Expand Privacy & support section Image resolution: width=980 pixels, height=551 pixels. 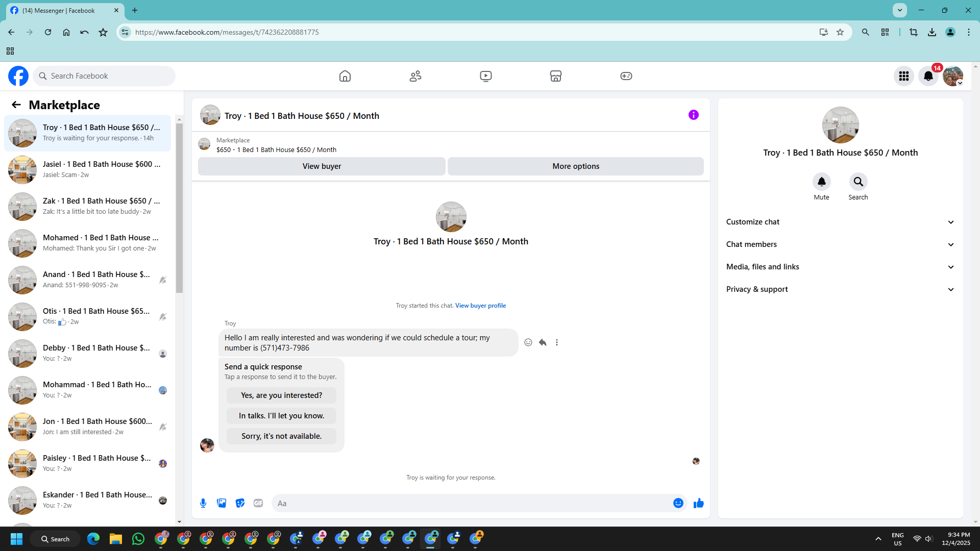(x=840, y=289)
